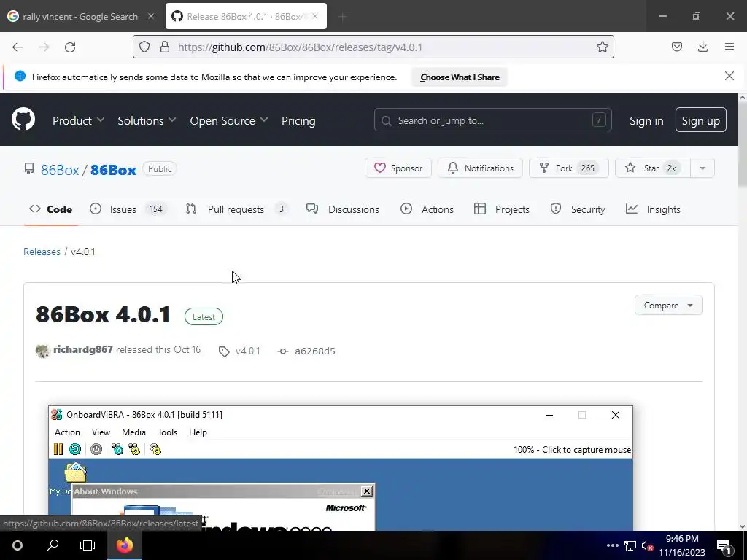Click Sign in link
747x560 pixels.
(x=646, y=120)
